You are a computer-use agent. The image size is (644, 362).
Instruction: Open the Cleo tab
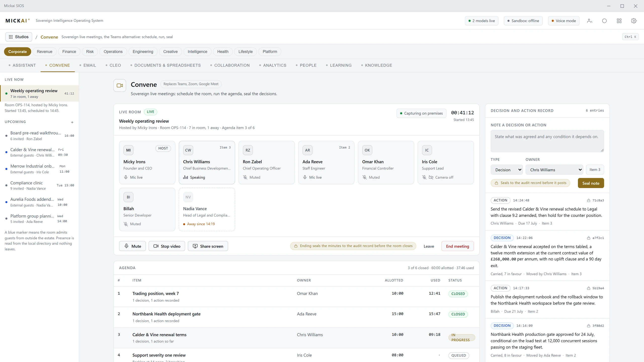[113, 65]
